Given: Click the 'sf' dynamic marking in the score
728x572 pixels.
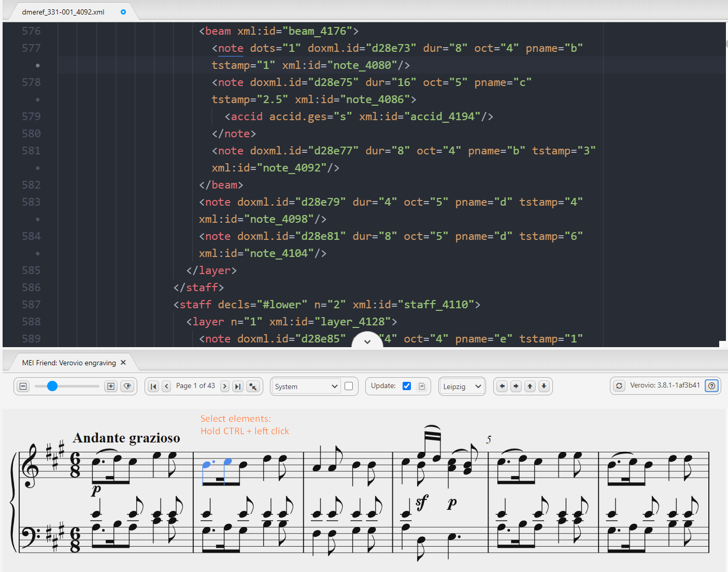Looking at the screenshot, I should point(422,501).
